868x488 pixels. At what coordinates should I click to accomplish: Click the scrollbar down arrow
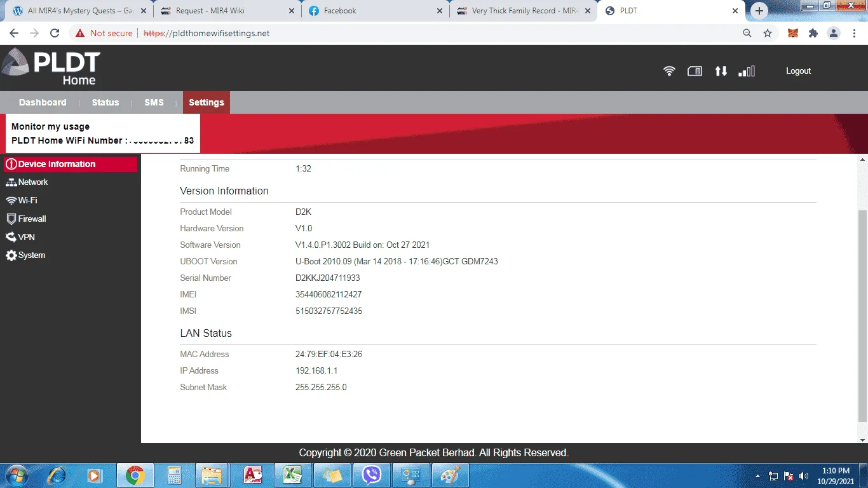pos(862,439)
